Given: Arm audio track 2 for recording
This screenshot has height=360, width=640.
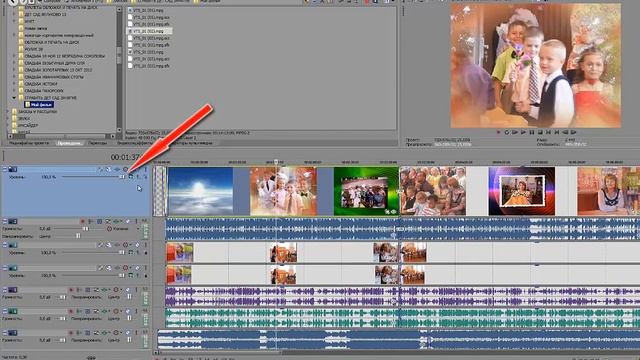Looking at the screenshot, I should click(82, 222).
